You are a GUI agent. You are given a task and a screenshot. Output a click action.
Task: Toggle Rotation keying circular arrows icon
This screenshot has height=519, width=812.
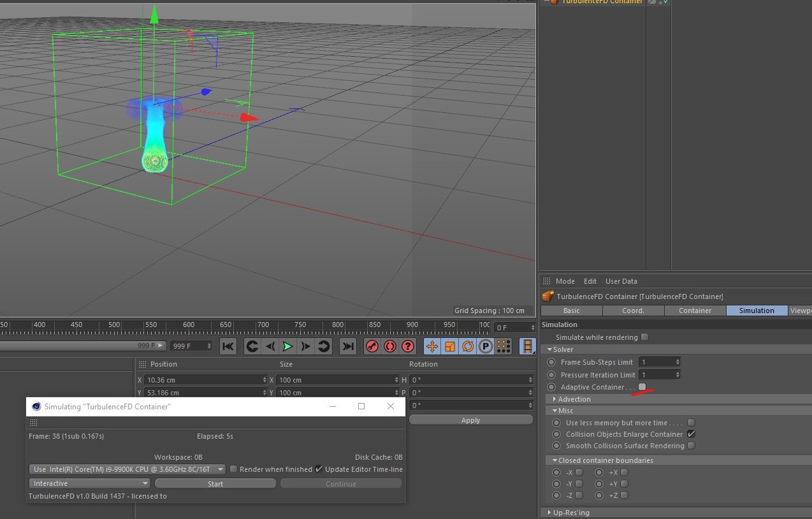coord(468,346)
